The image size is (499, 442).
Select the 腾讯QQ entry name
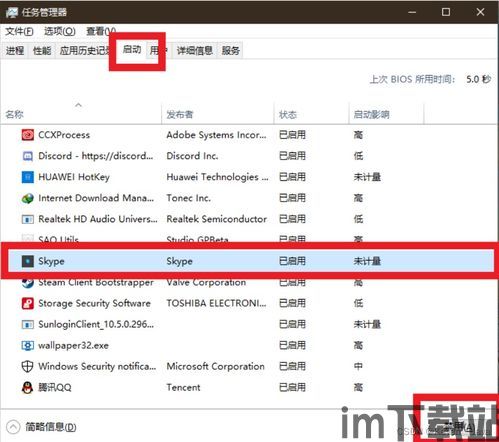point(55,388)
